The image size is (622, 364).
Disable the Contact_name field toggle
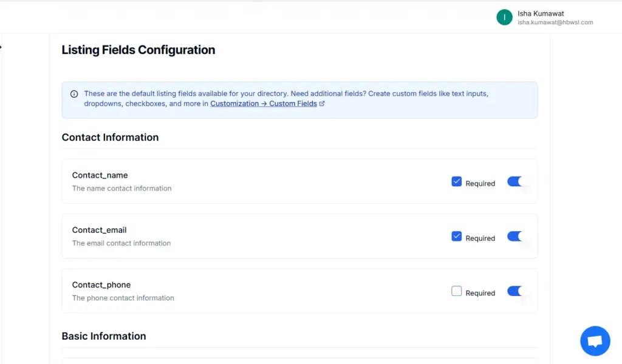click(x=515, y=181)
